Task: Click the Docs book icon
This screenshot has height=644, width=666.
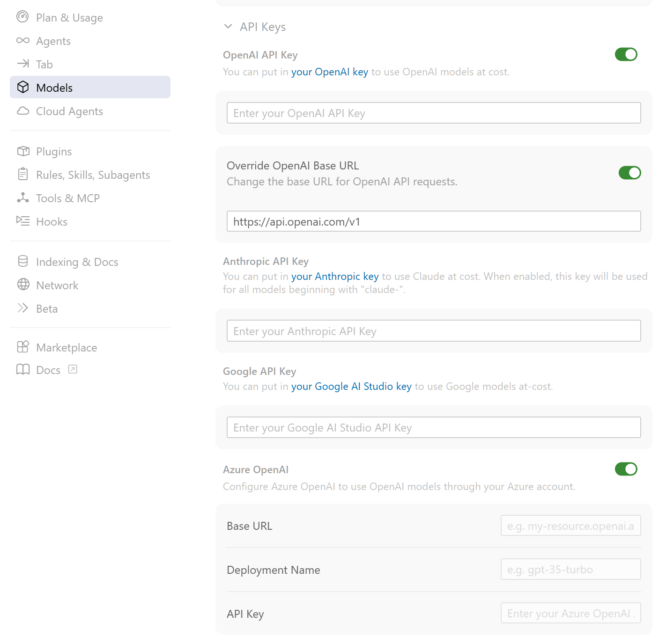Action: (x=22, y=370)
